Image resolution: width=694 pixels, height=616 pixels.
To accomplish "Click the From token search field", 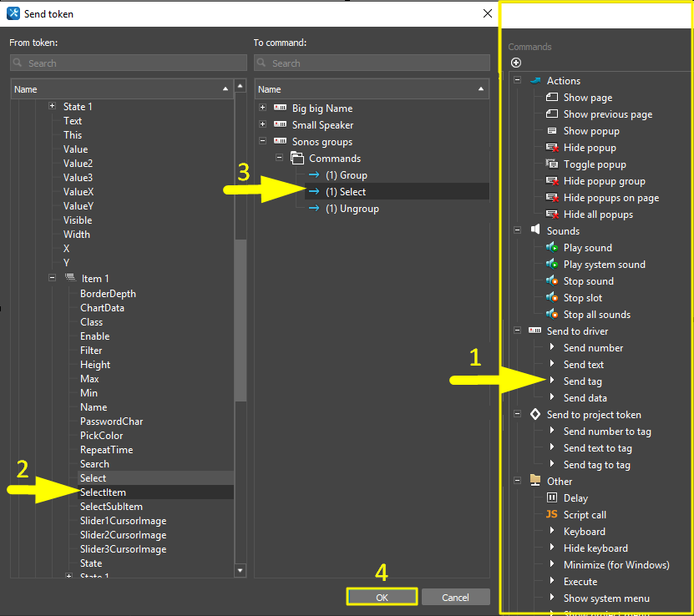I will click(x=128, y=63).
